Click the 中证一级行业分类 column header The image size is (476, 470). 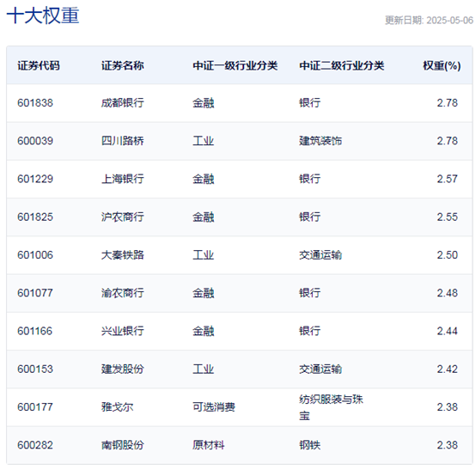235,65
